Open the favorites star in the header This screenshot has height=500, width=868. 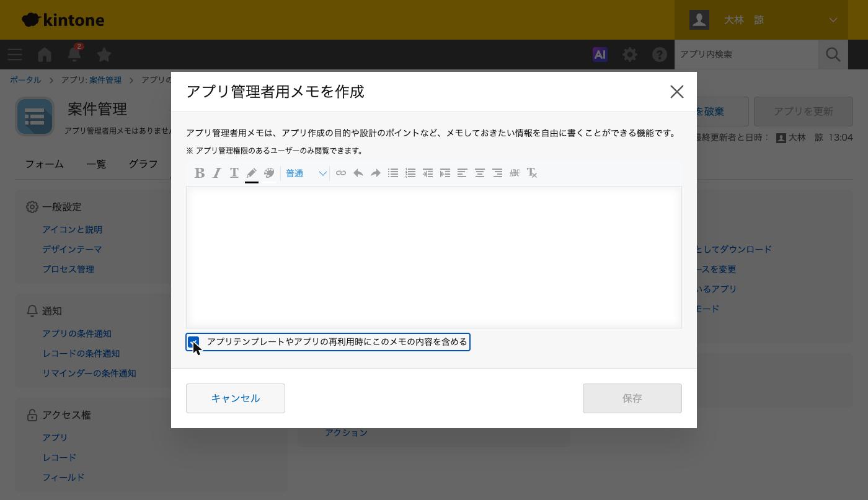click(104, 55)
